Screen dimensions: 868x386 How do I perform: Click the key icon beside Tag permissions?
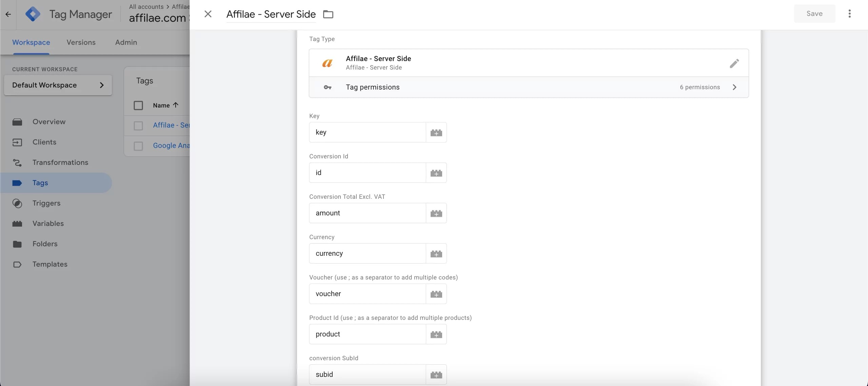327,87
